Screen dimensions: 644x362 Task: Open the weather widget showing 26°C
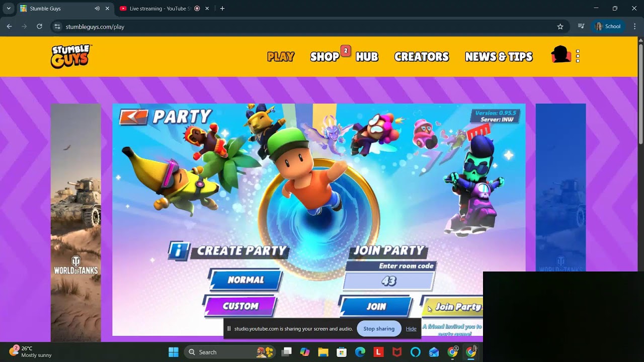[30, 351]
